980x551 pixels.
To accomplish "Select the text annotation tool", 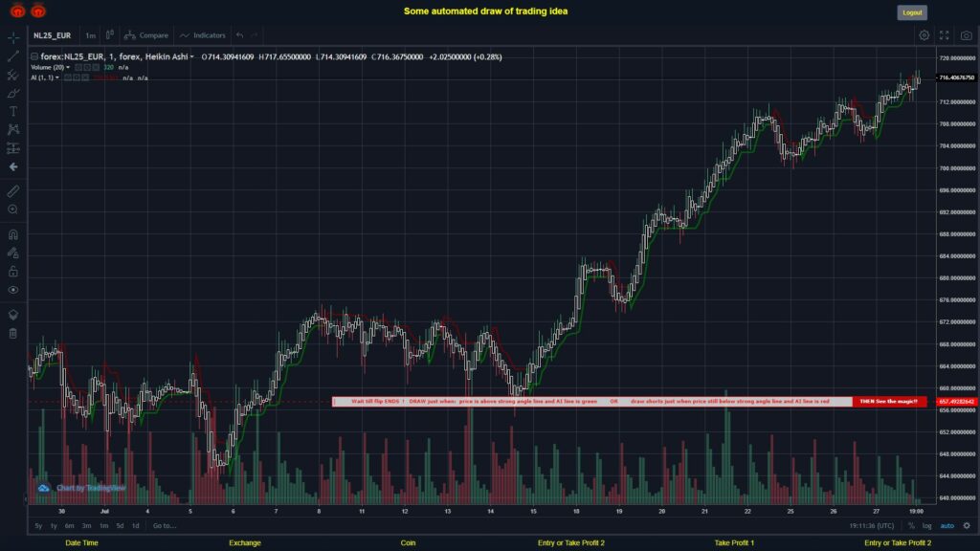I will click(13, 111).
